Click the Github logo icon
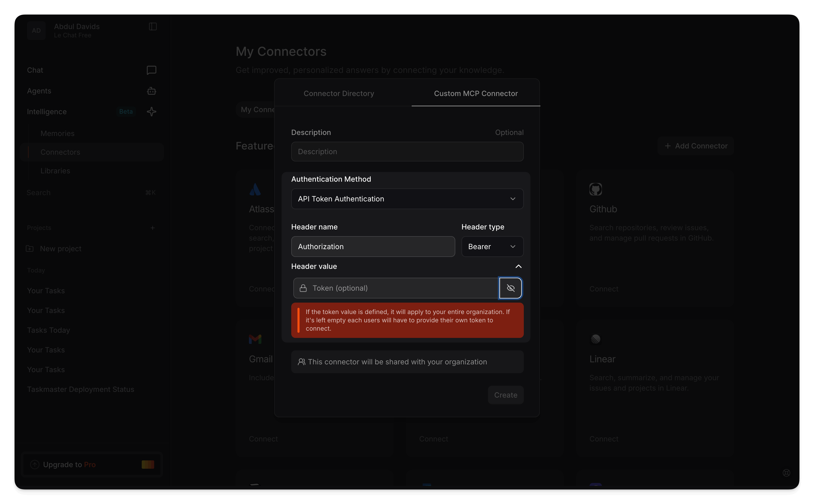This screenshot has width=814, height=504. coord(596,189)
